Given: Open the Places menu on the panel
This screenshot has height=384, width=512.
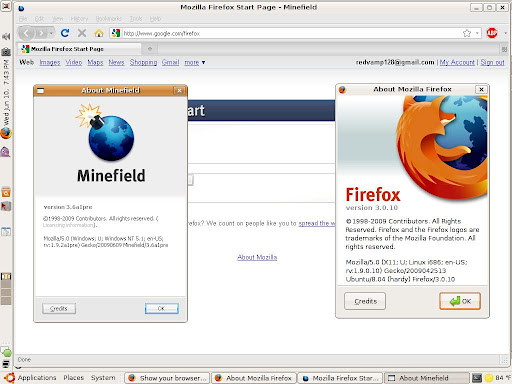Looking at the screenshot, I should pos(74,378).
